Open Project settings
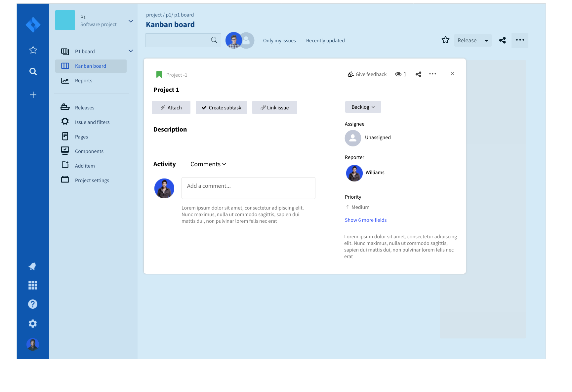The image size is (572, 392). click(92, 180)
